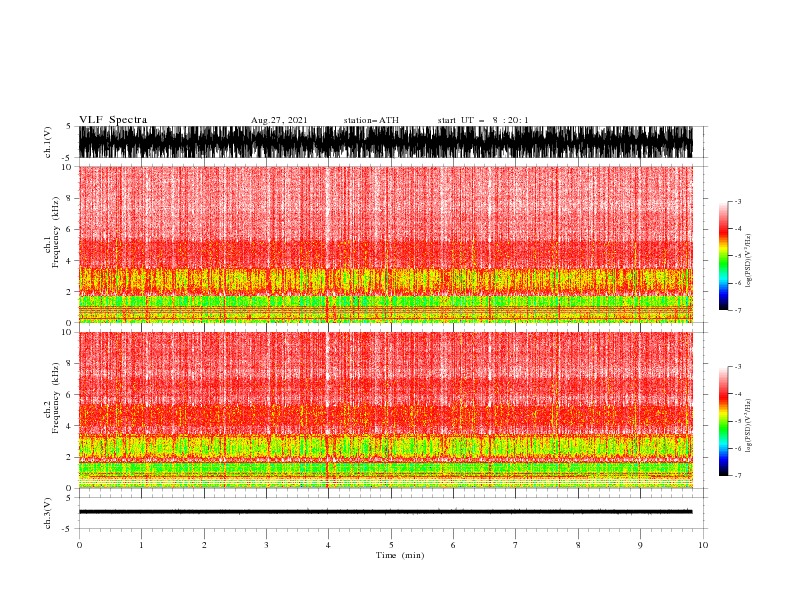The height and width of the screenshot is (612, 792).
Task: Click the "0" tick on time axis
Action: pos(79,545)
